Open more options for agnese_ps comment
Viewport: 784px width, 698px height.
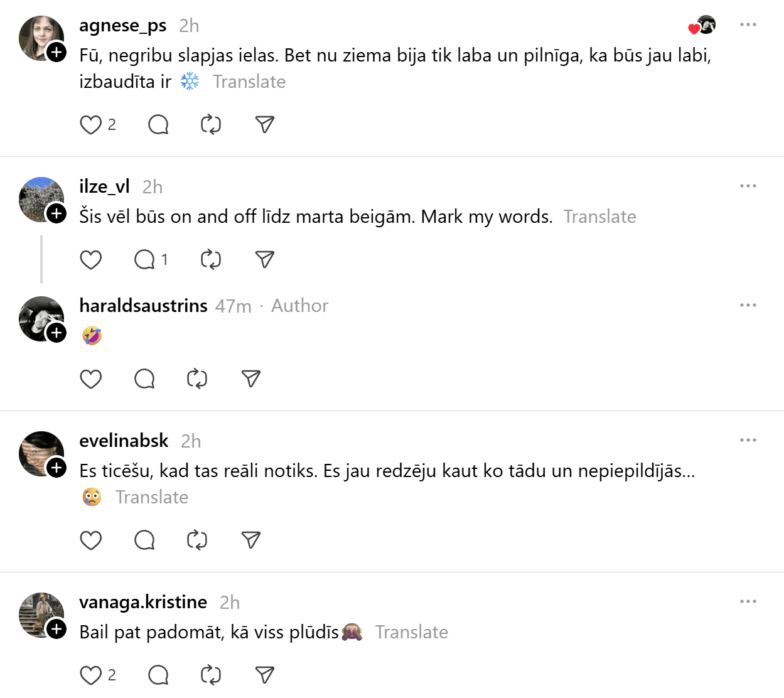click(748, 25)
